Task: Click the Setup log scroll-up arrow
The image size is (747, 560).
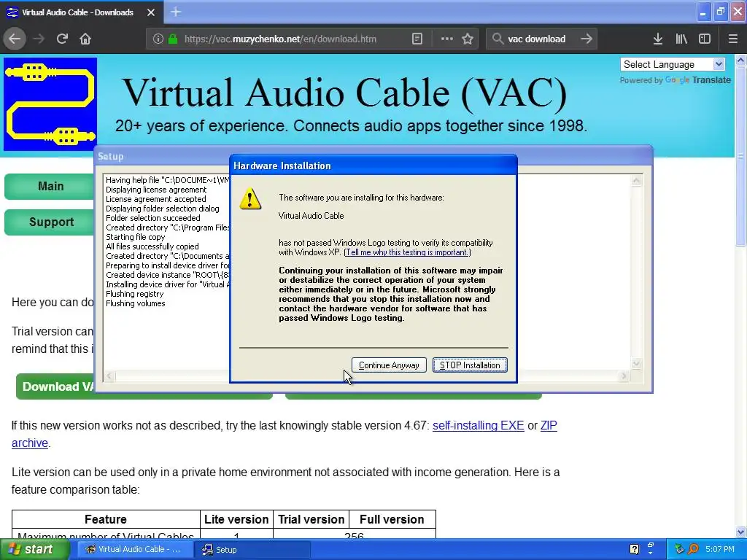Action: pyautogui.click(x=636, y=181)
